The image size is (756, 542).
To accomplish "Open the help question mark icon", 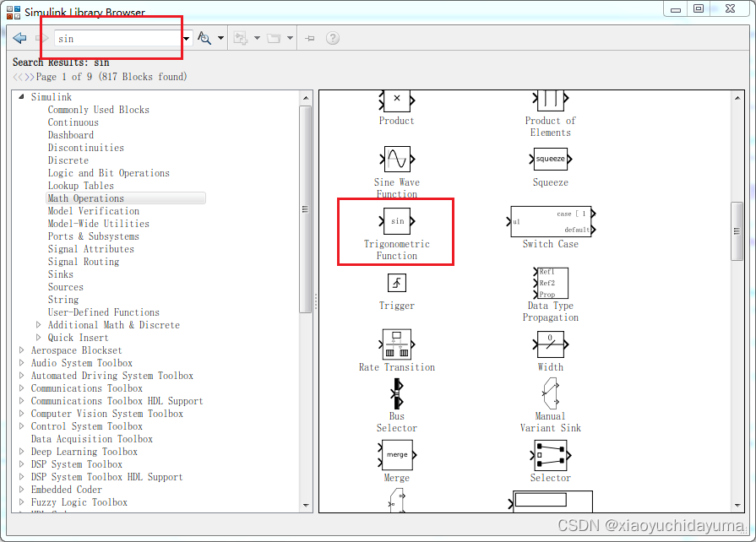I will click(333, 38).
